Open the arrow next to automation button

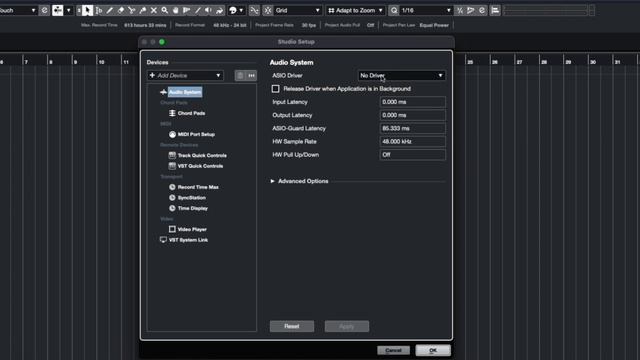point(69,10)
